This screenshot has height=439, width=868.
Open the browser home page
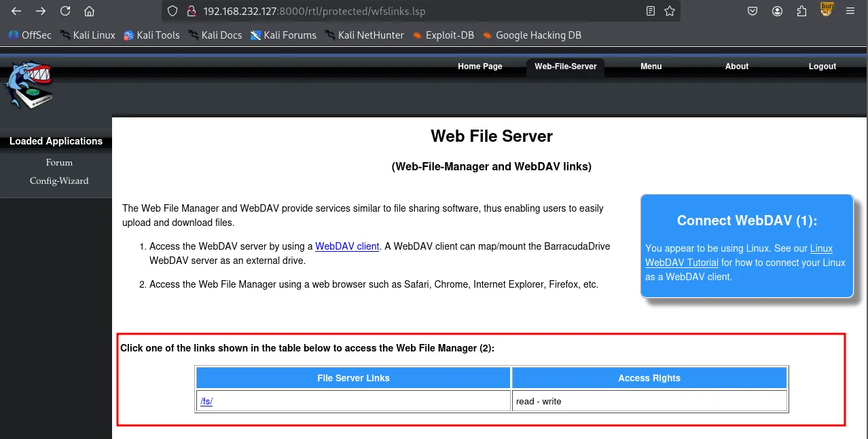coord(89,11)
